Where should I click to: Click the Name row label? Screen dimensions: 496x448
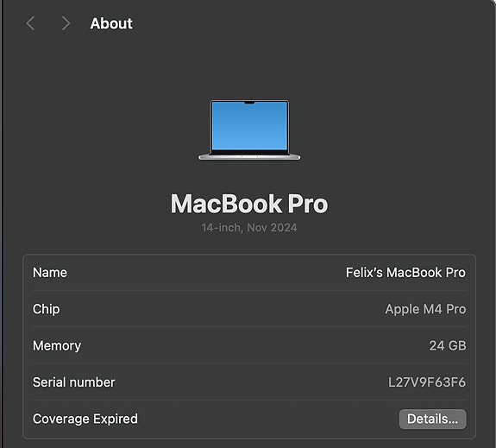pyautogui.click(x=50, y=273)
